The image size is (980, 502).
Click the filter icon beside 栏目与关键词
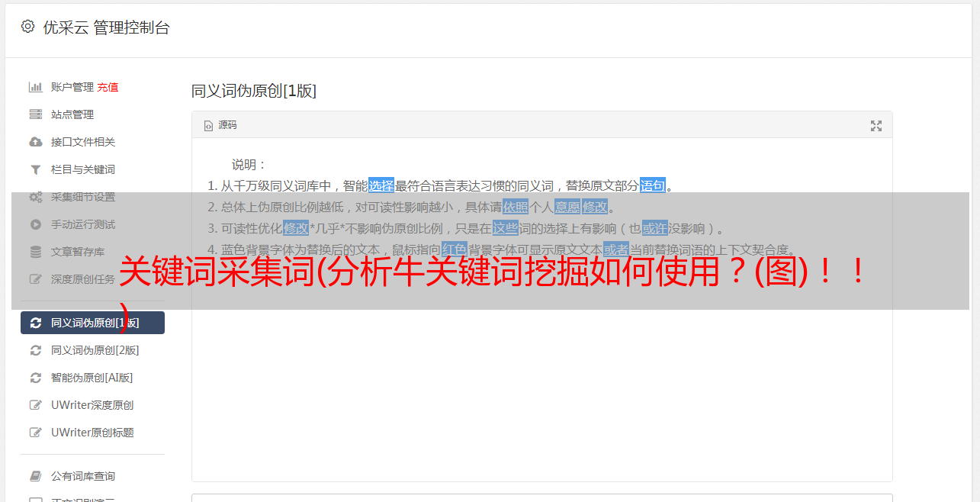pyautogui.click(x=35, y=169)
